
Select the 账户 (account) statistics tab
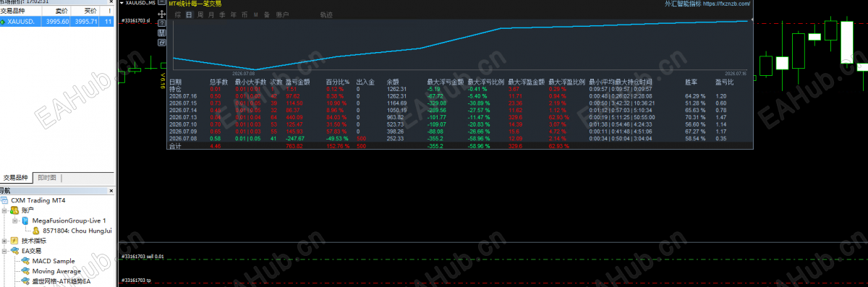(281, 14)
